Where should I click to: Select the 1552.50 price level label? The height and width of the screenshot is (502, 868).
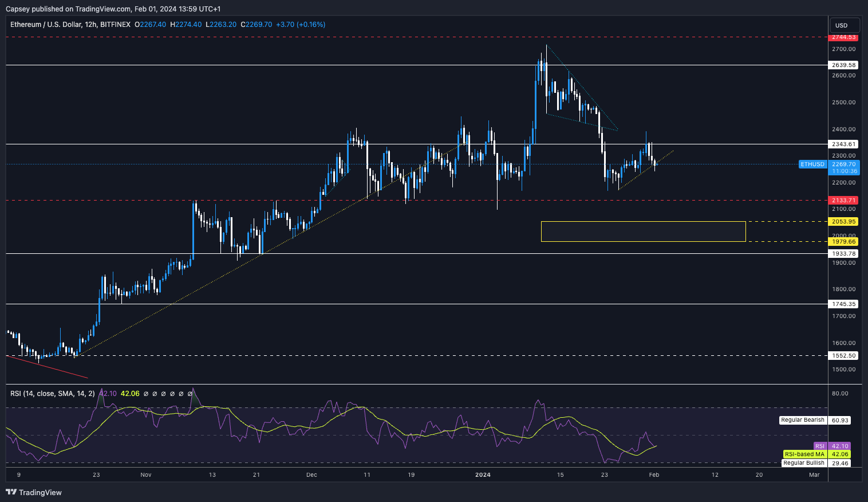pos(844,356)
